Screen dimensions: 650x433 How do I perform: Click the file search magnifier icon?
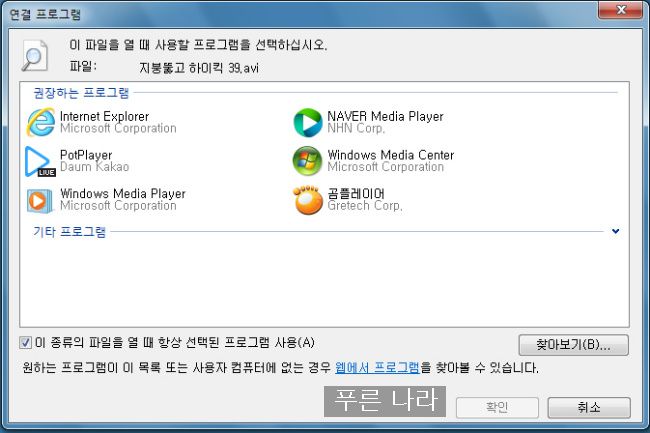pos(35,56)
